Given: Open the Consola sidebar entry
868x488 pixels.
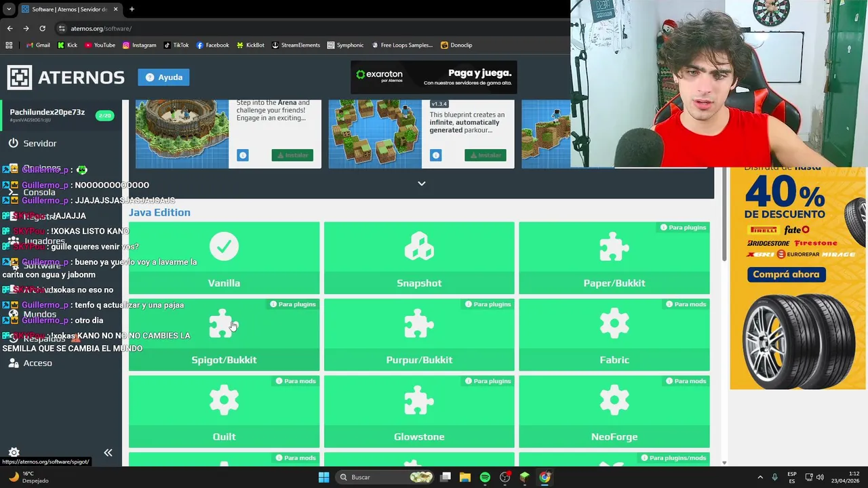Looking at the screenshot, I should [32, 192].
